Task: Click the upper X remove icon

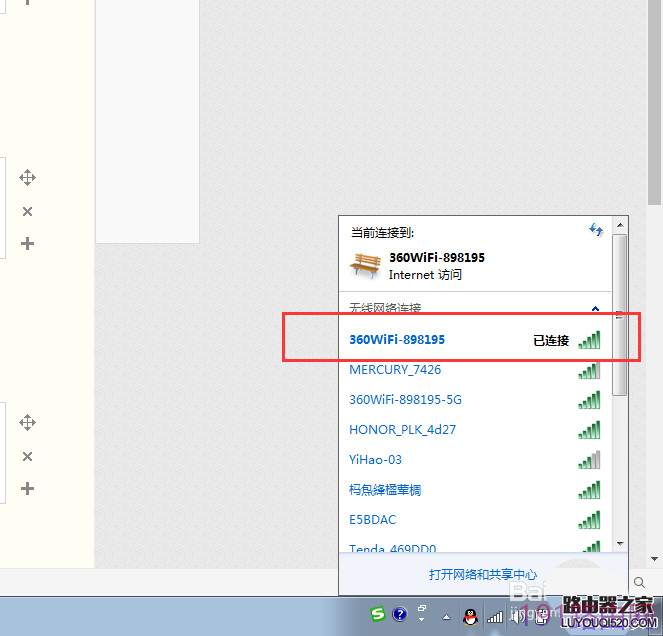Action: [x=27, y=211]
